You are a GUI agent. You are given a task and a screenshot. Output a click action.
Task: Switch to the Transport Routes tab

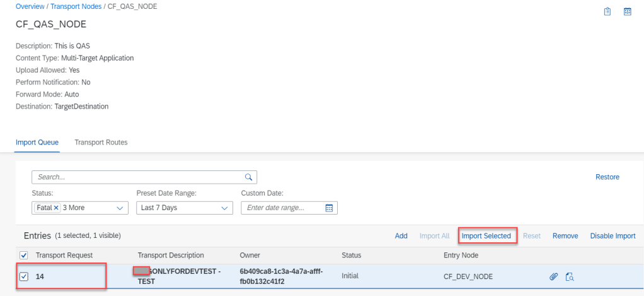click(x=101, y=143)
